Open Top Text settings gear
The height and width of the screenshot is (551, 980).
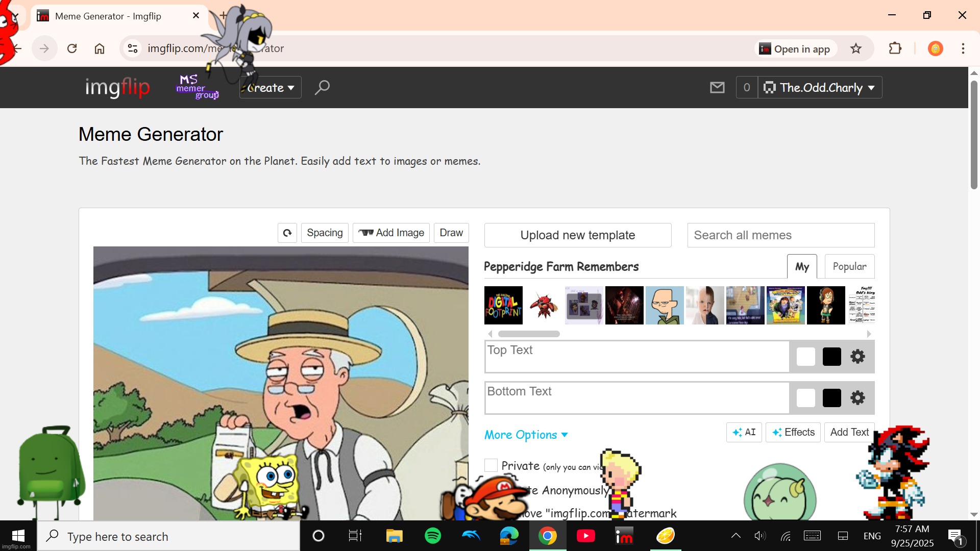click(x=857, y=357)
